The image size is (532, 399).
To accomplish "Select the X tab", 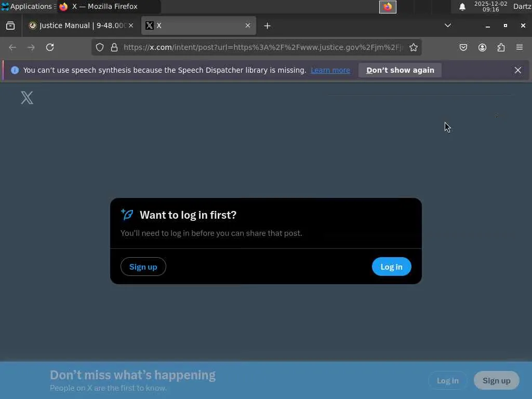I will [x=198, y=25].
